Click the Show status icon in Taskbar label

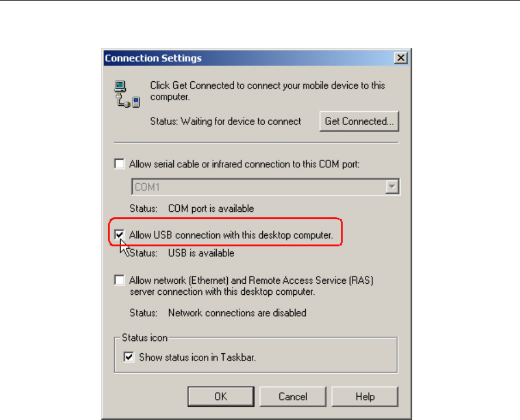(197, 357)
